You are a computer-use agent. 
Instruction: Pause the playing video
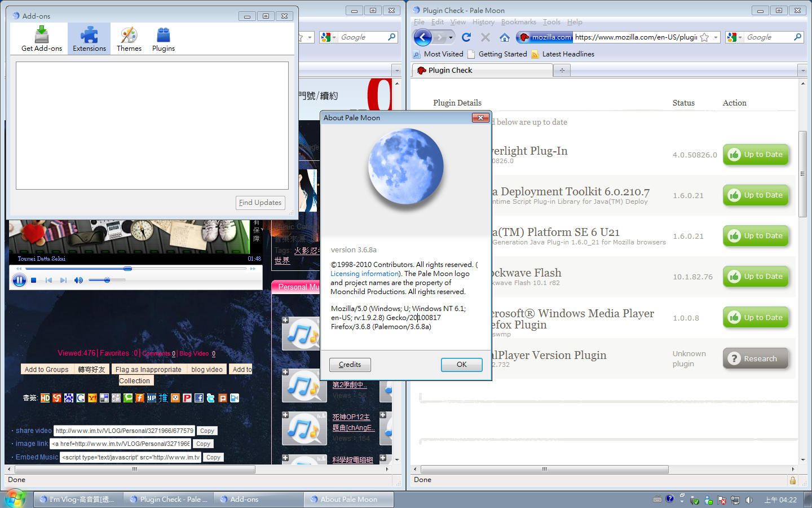pyautogui.click(x=19, y=280)
